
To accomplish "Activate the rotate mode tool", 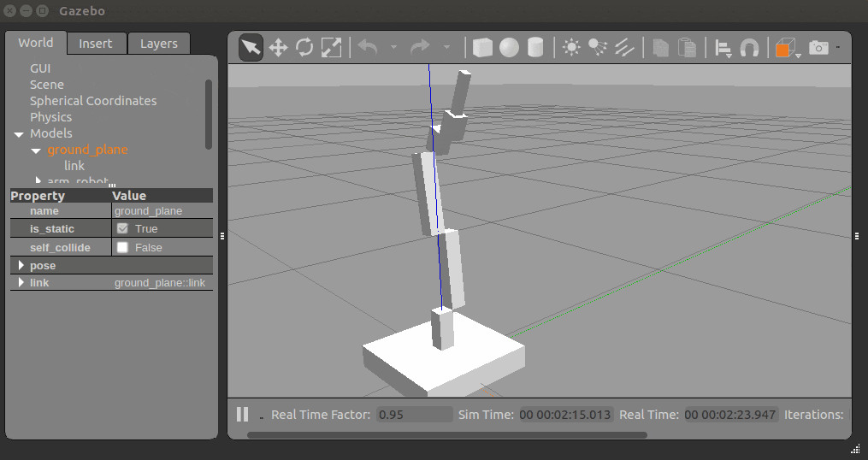I will click(304, 48).
